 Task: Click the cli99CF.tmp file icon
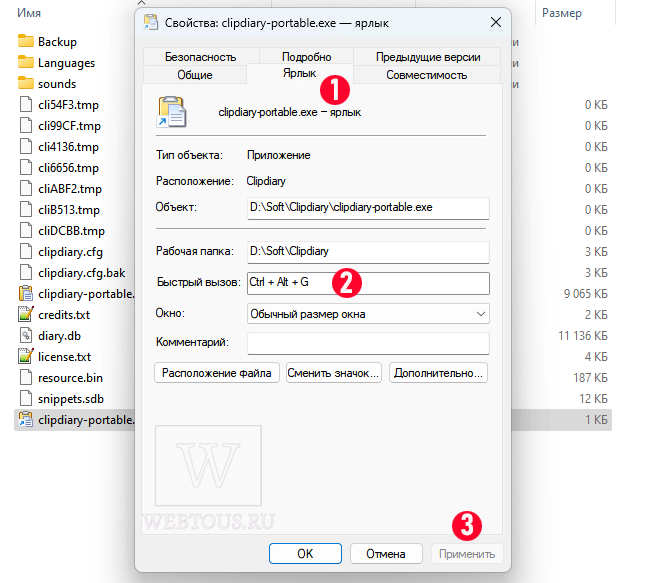click(x=26, y=126)
